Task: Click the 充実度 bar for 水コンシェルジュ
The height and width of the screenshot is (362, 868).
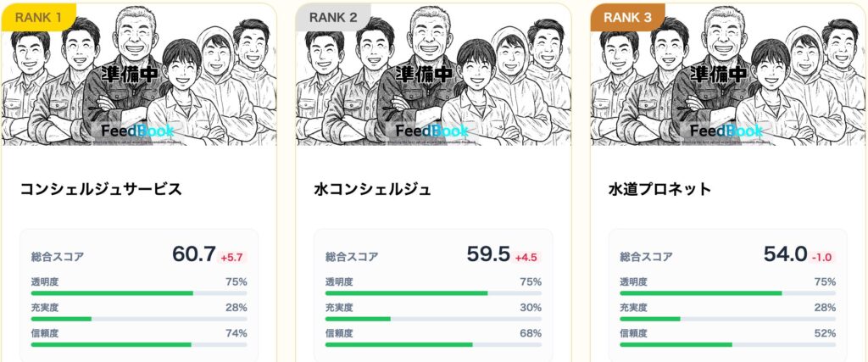Action: tap(433, 319)
